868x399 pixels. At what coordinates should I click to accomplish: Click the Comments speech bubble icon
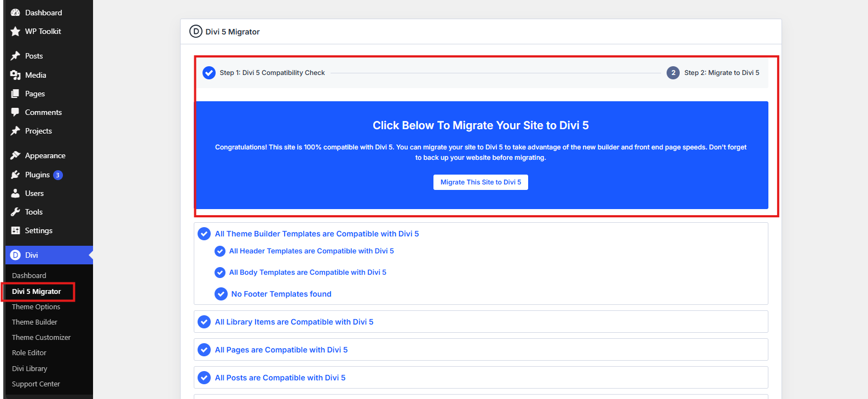pyautogui.click(x=15, y=112)
